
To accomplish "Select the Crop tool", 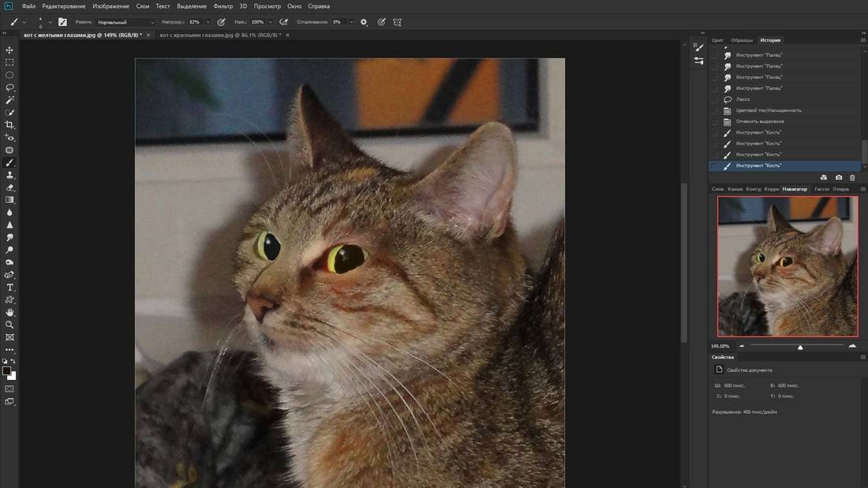I will point(9,125).
